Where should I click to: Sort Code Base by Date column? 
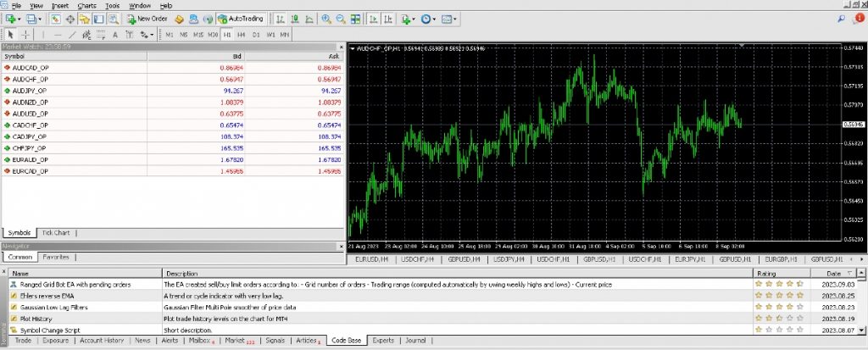point(832,273)
